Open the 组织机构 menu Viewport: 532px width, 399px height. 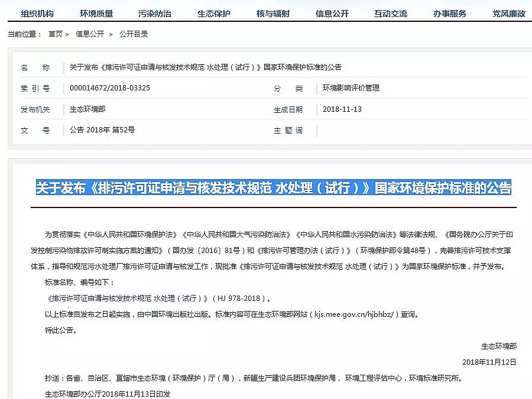[x=37, y=12]
